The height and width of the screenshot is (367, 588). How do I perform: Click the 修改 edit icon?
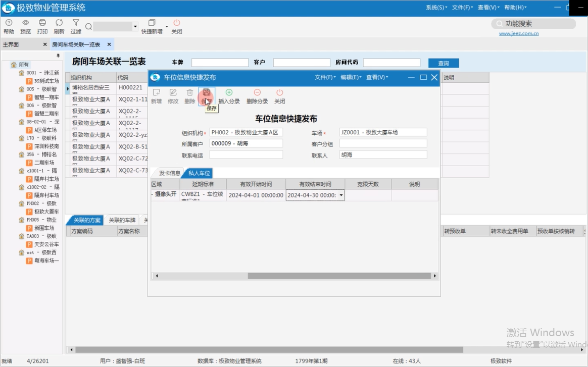click(173, 93)
